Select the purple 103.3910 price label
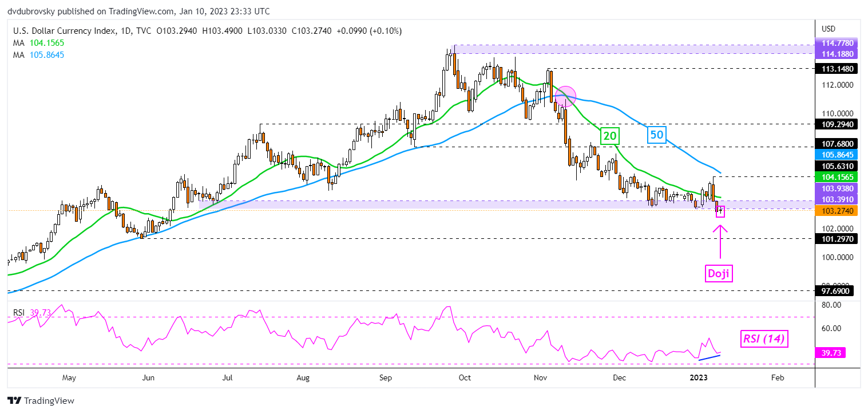The image size is (868, 413). coord(837,199)
